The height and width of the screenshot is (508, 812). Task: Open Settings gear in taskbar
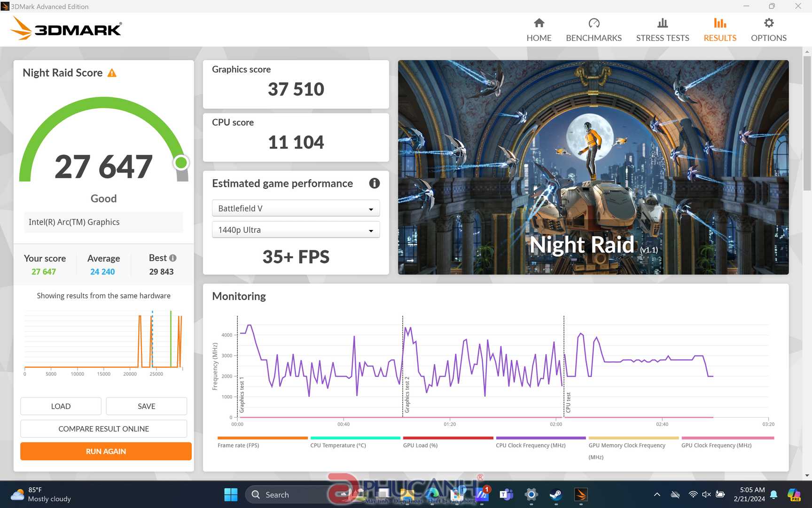coord(531,494)
